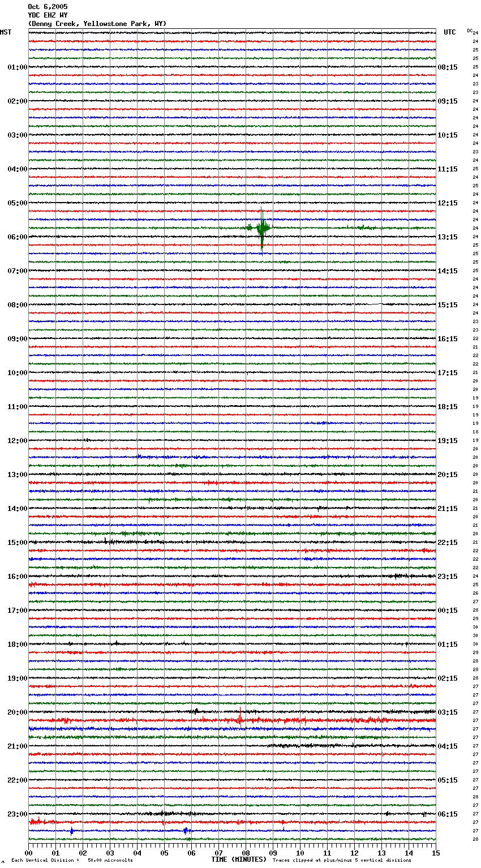Click the 'UTC' time zone label
Screen dimensions: 481x868
pos(450,32)
